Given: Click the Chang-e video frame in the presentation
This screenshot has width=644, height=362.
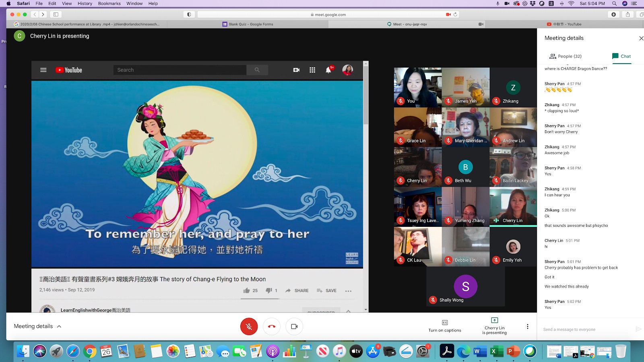Looking at the screenshot, I should point(197,174).
